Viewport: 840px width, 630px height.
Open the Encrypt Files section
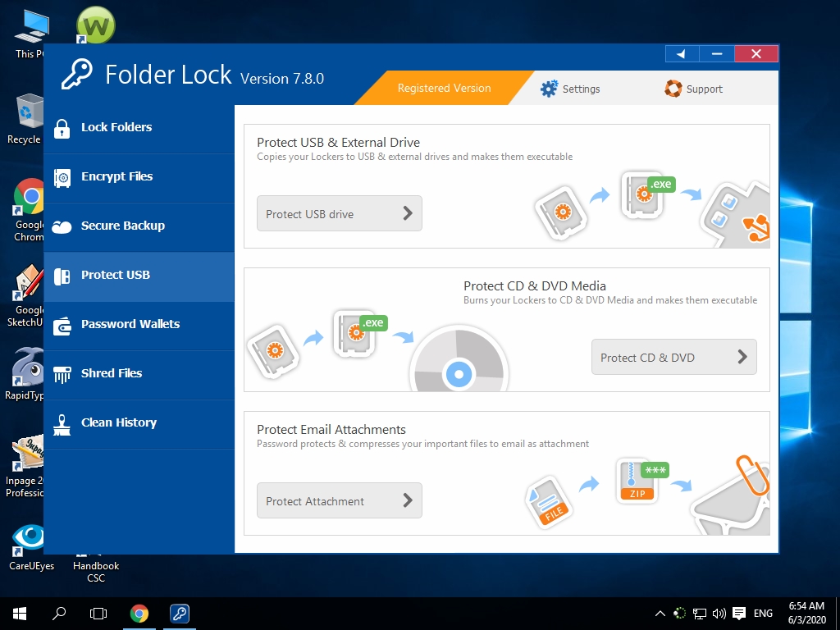click(x=139, y=178)
